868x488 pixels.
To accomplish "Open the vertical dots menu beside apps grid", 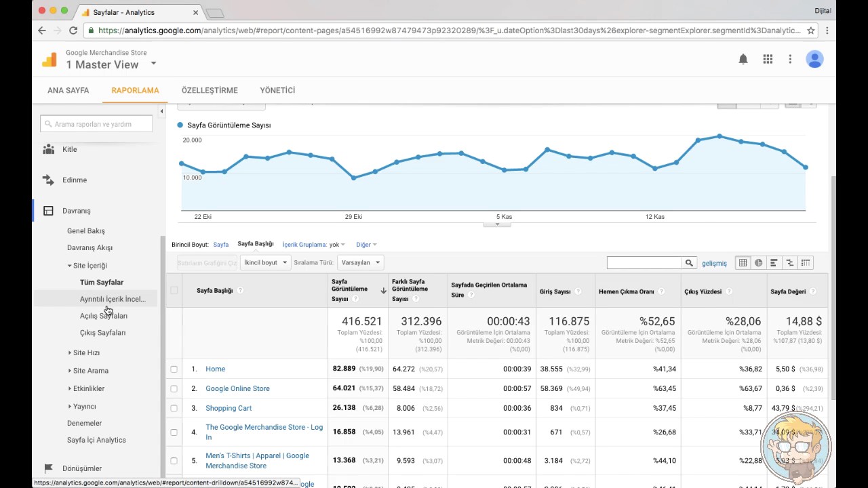I will (x=790, y=60).
